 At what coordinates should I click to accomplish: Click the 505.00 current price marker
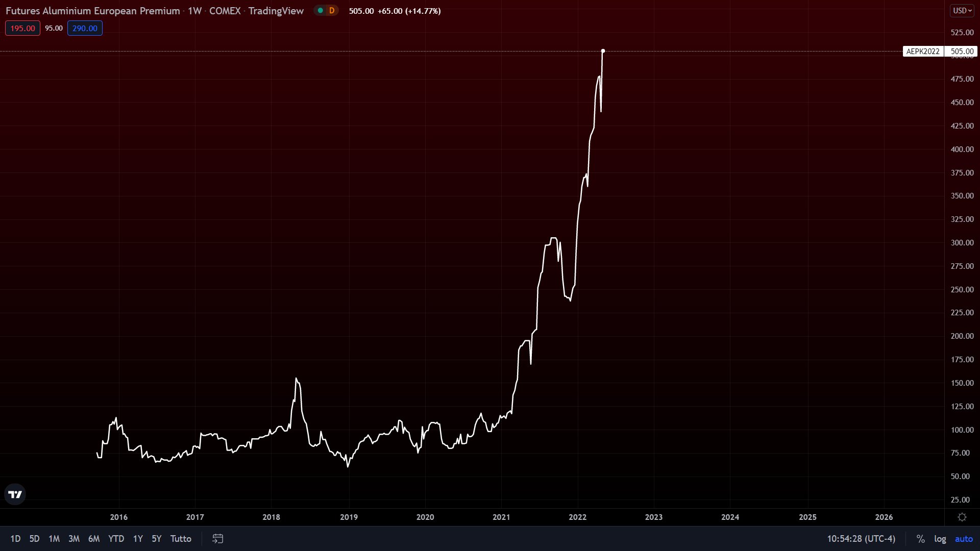[962, 52]
